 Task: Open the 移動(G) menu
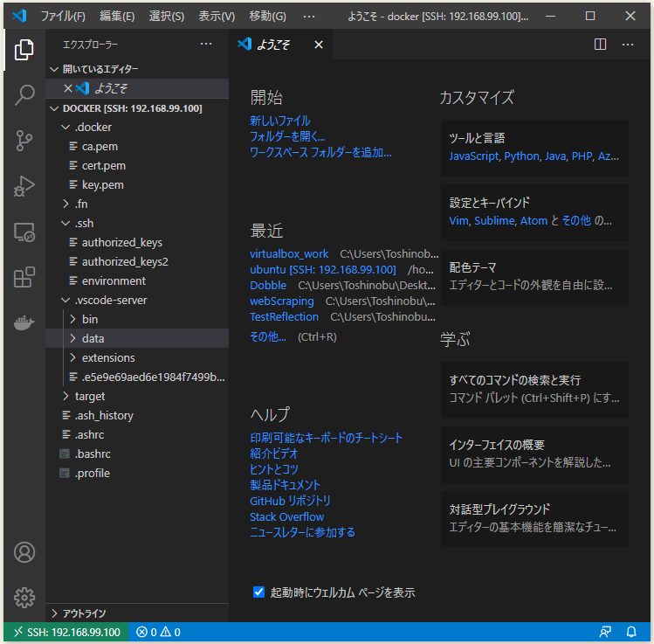267,17
